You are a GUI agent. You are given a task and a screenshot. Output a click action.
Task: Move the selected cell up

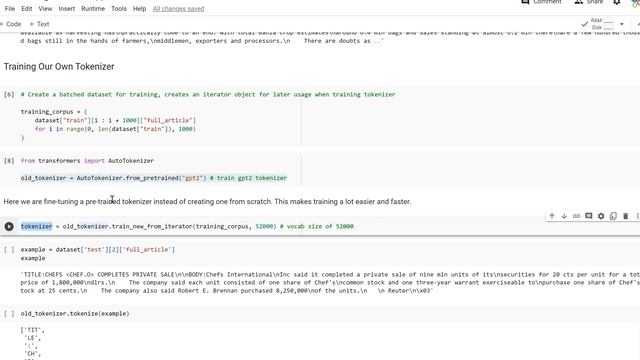(x=552, y=216)
